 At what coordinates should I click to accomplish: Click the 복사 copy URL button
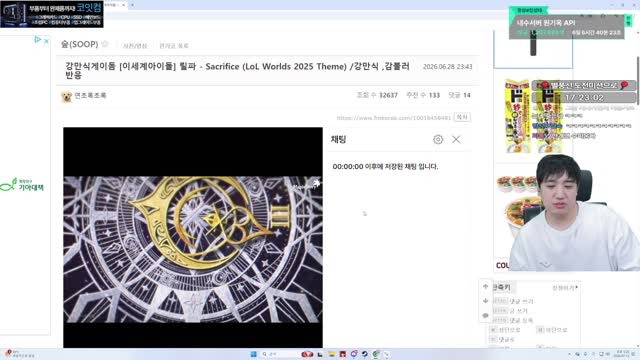[462, 117]
